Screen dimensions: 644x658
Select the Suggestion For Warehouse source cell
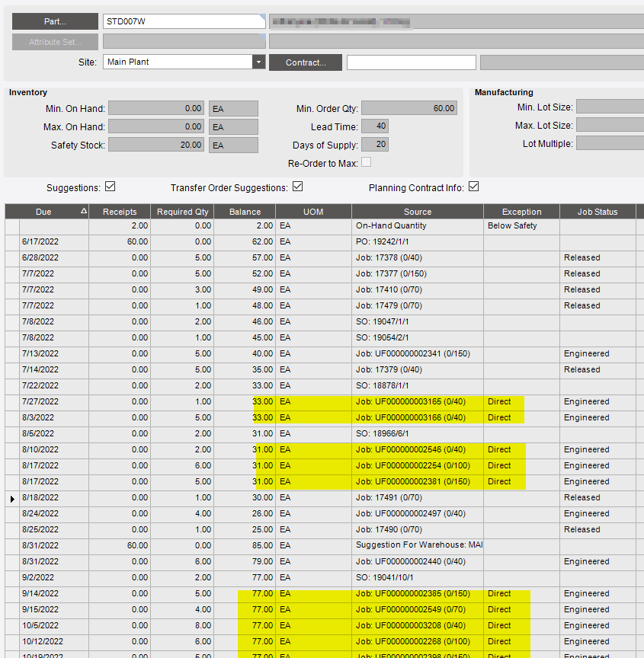pos(418,545)
